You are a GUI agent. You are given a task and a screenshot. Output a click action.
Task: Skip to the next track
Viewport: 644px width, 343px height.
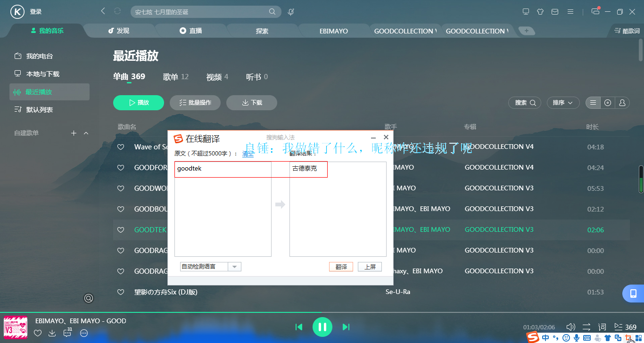tap(346, 327)
